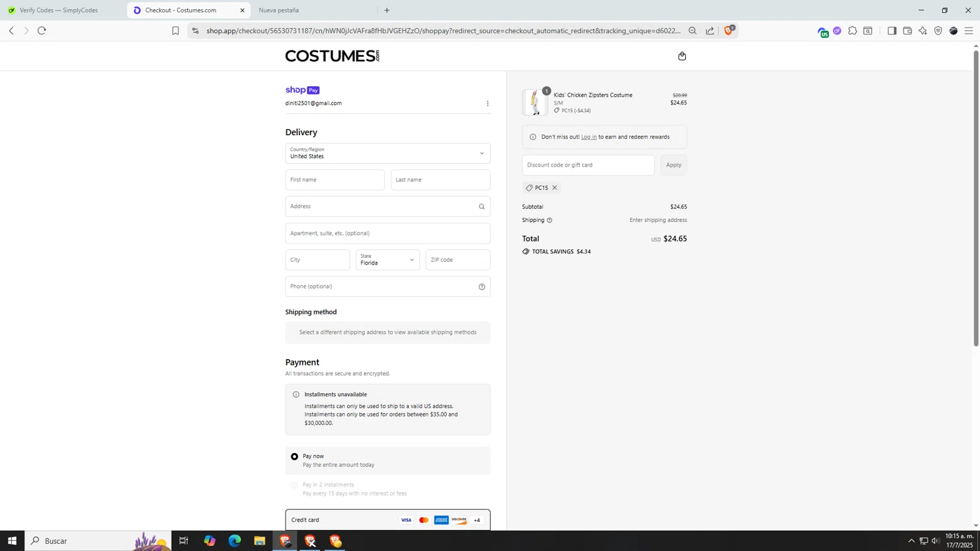The image size is (980, 551).
Task: Open the shopping bag cart icon
Action: (682, 56)
